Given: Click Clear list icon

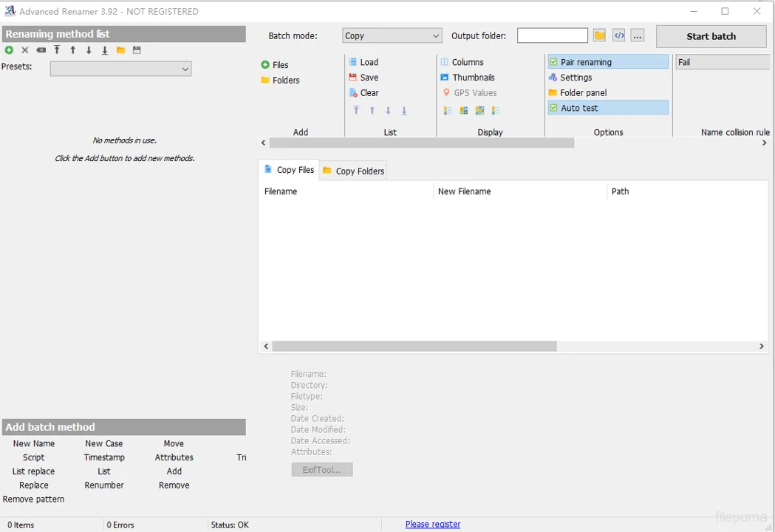Looking at the screenshot, I should (353, 93).
